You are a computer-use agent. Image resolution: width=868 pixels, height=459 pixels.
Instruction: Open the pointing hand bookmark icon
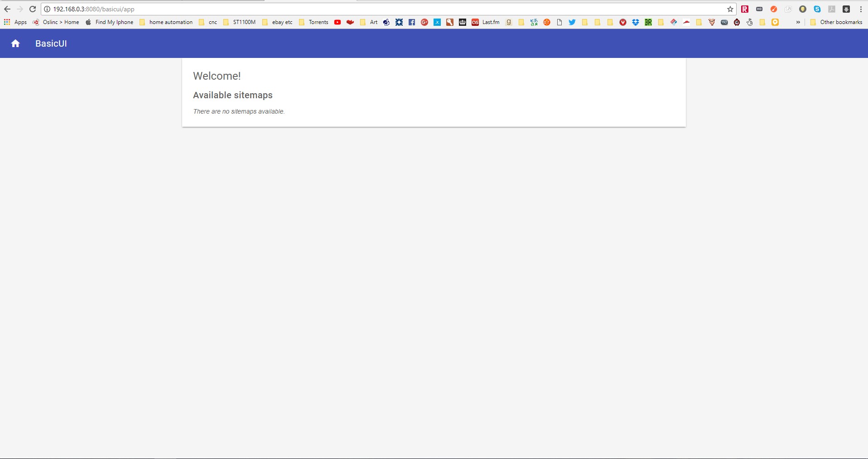point(750,22)
